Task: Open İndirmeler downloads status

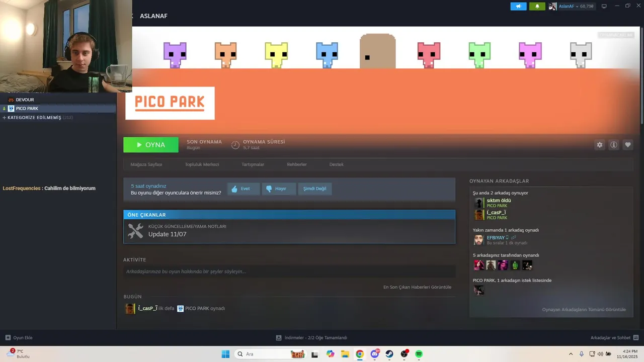Action: point(311,338)
